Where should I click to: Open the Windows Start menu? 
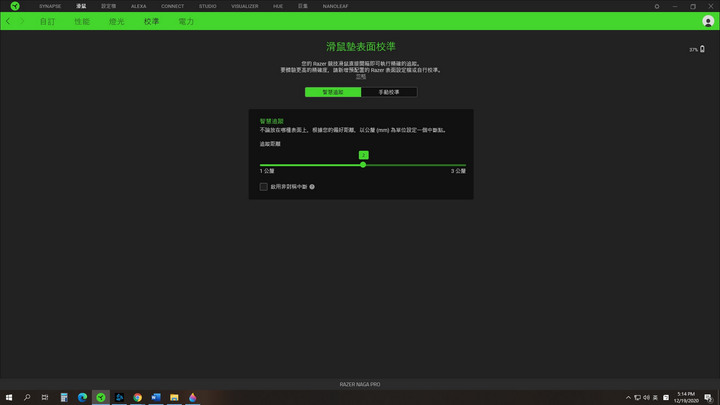[9, 397]
